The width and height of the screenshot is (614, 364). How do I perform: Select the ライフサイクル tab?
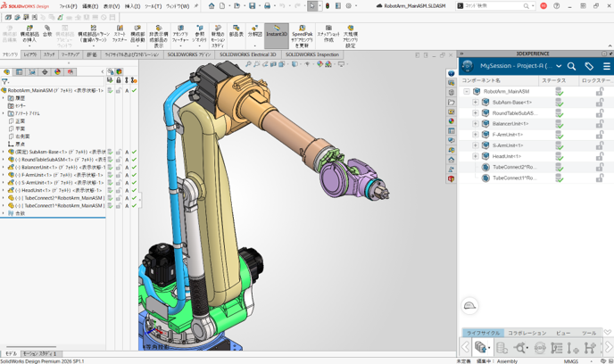483,333
